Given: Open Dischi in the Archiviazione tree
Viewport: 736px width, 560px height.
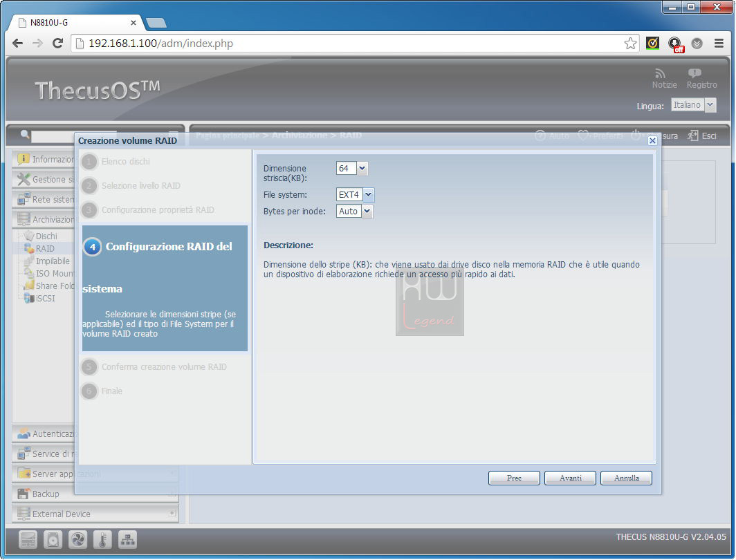Looking at the screenshot, I should pos(46,236).
